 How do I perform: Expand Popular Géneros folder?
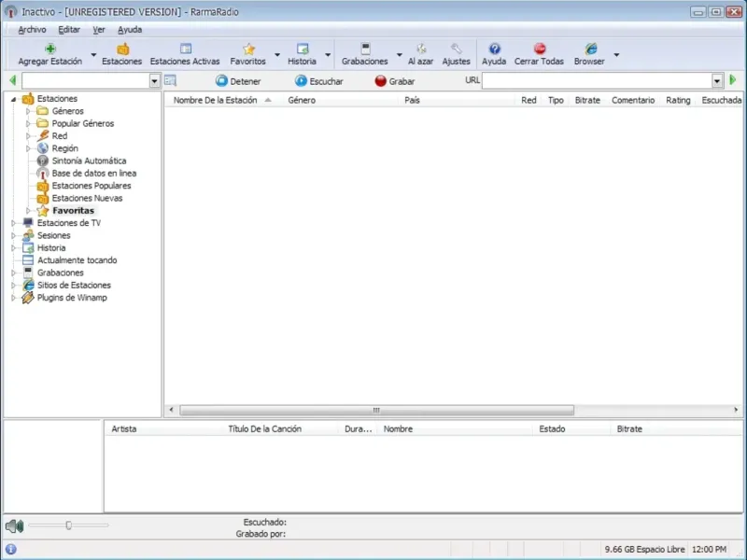click(28, 123)
